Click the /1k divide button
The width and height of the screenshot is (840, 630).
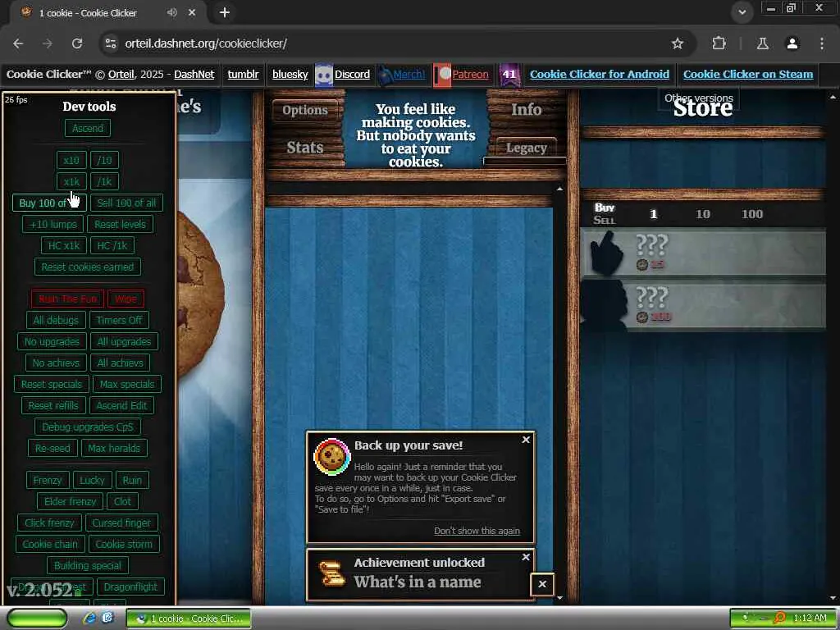click(104, 181)
